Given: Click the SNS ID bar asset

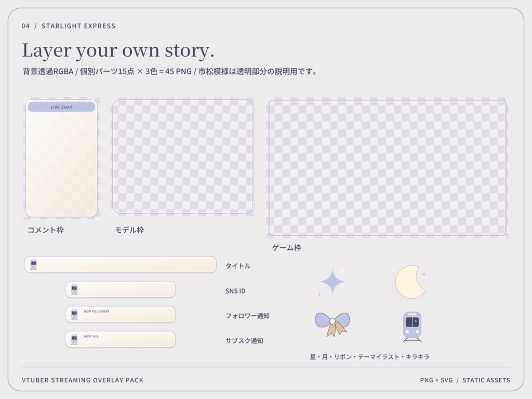Looking at the screenshot, I should (121, 290).
